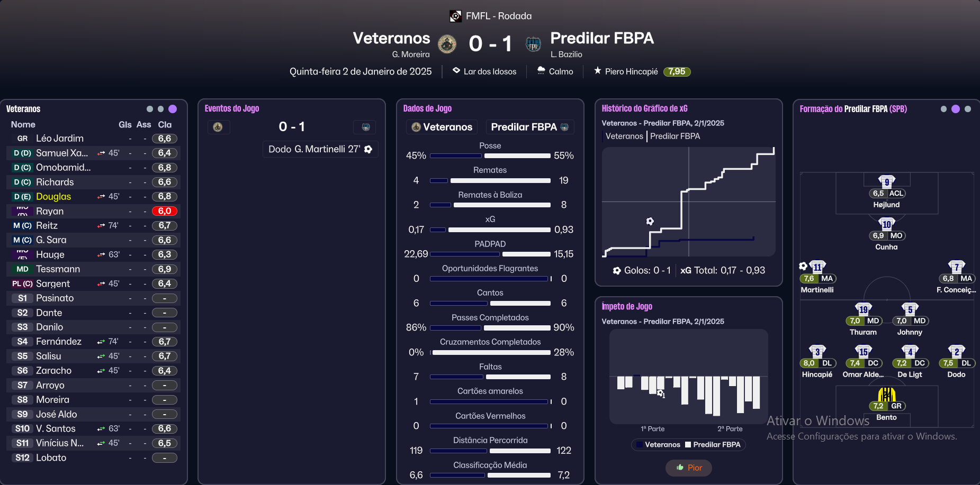Click Martinelli's number 11 shirt icon

pyautogui.click(x=817, y=267)
